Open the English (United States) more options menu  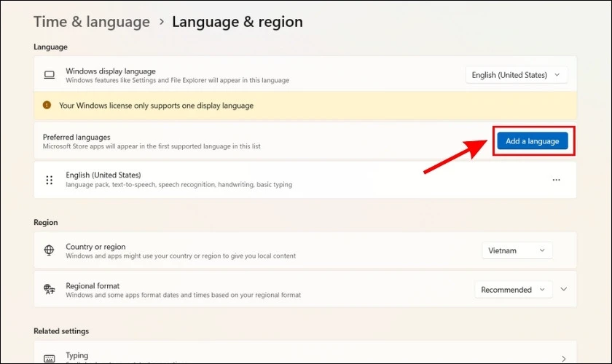coord(556,180)
